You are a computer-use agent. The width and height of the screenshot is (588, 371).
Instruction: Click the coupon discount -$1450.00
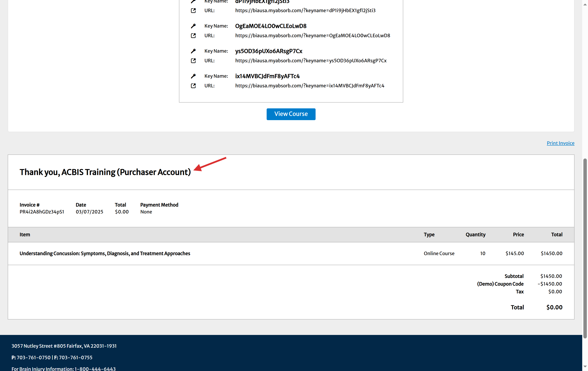pyautogui.click(x=550, y=284)
